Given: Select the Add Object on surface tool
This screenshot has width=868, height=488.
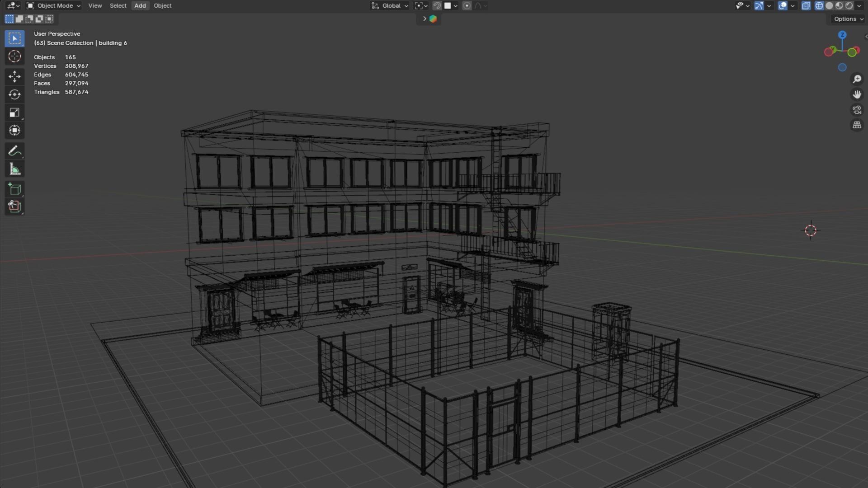Looking at the screenshot, I should tap(14, 207).
